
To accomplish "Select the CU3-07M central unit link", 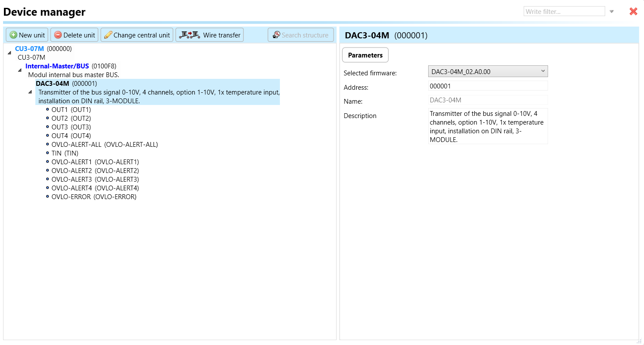I will [x=29, y=49].
